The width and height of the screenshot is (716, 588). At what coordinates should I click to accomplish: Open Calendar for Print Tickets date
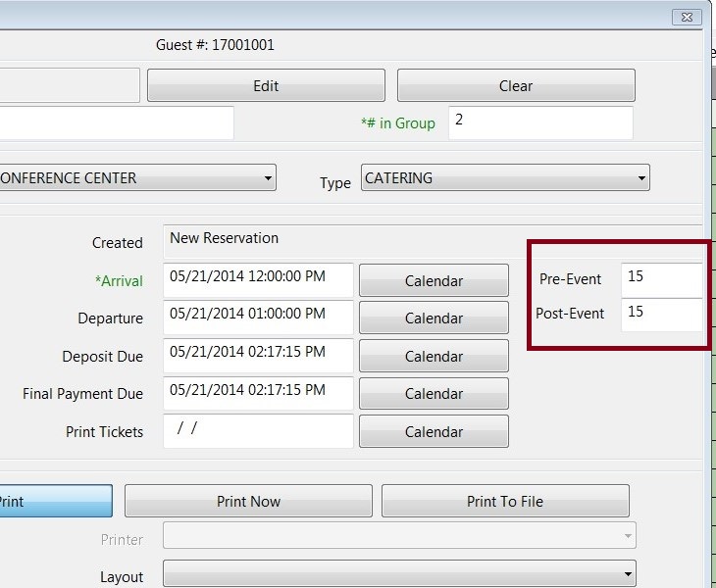point(434,431)
